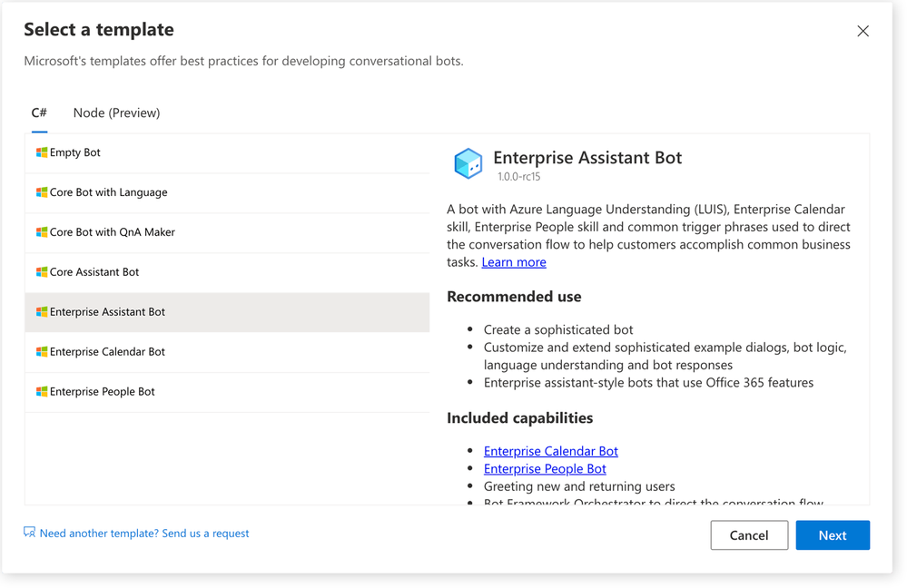Screen dimensions: 907x588
Task: Click the bullet 'Greeting new and returning users'
Action: tap(579, 486)
